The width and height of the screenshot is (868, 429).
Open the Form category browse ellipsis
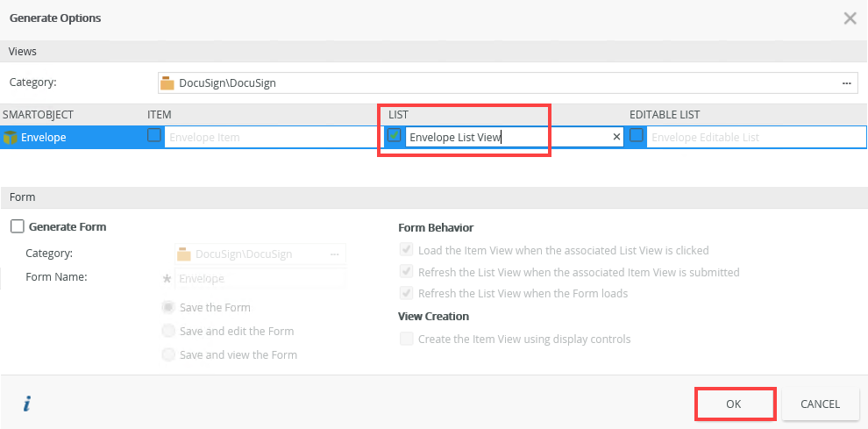(334, 254)
